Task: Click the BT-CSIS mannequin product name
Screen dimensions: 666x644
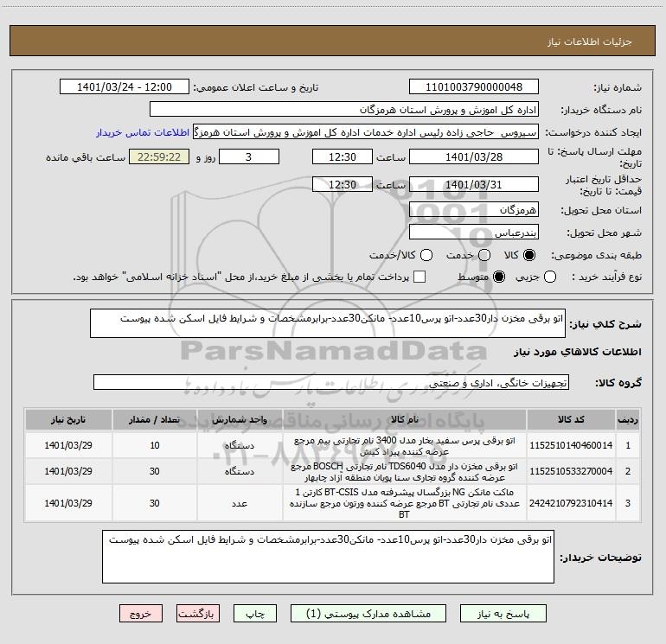Action: (405, 503)
